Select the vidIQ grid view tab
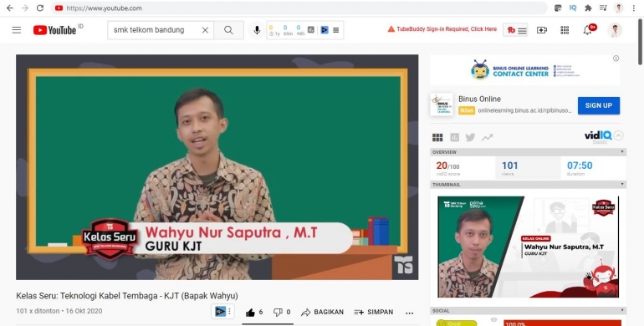Image resolution: width=644 pixels, height=326 pixels. point(437,137)
